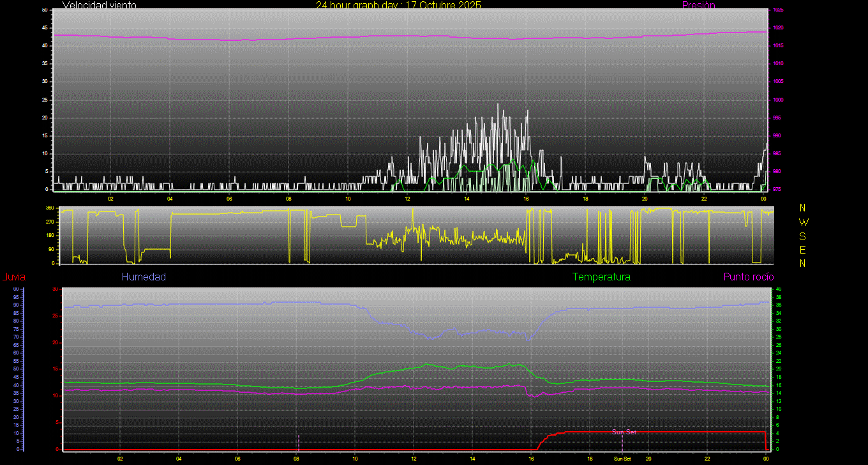Click the yellow "W" compass letter
This screenshot has width=868, height=465.
tap(803, 222)
